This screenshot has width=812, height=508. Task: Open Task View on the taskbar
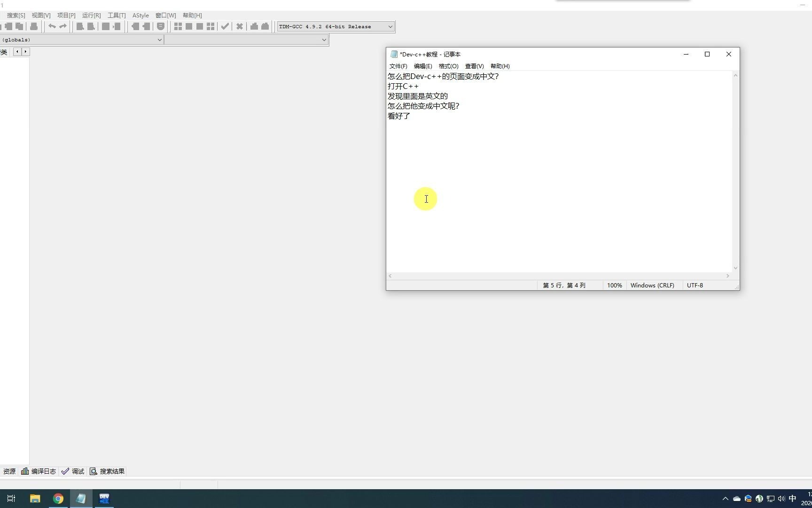11,499
